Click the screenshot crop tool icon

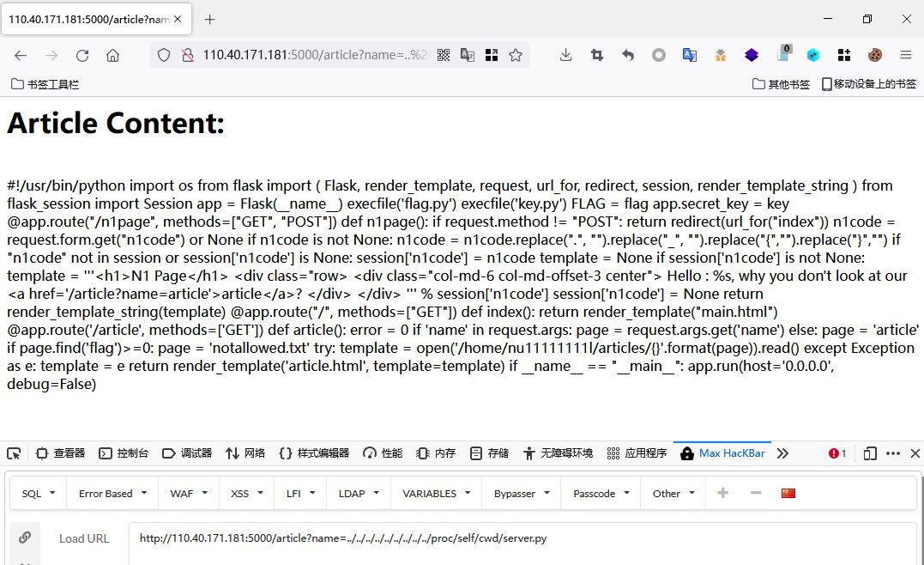(x=597, y=56)
